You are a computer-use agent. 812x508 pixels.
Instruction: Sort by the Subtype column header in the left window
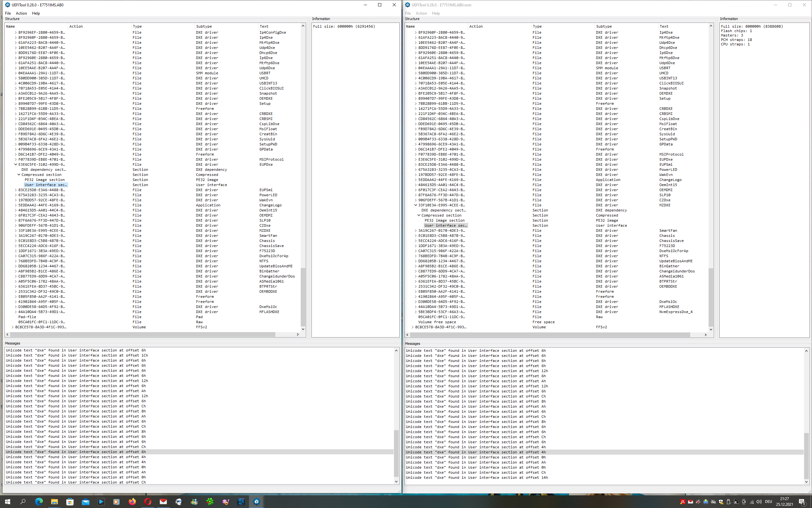pyautogui.click(x=226, y=26)
